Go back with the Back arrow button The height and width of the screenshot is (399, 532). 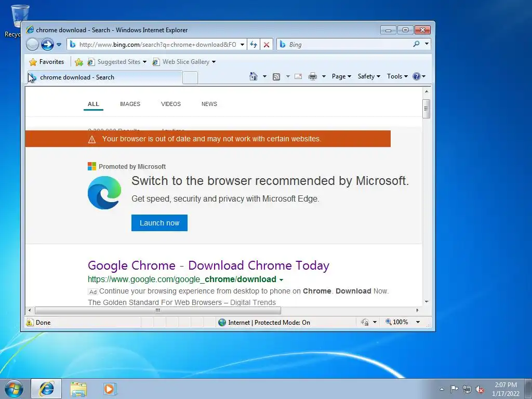click(33, 45)
